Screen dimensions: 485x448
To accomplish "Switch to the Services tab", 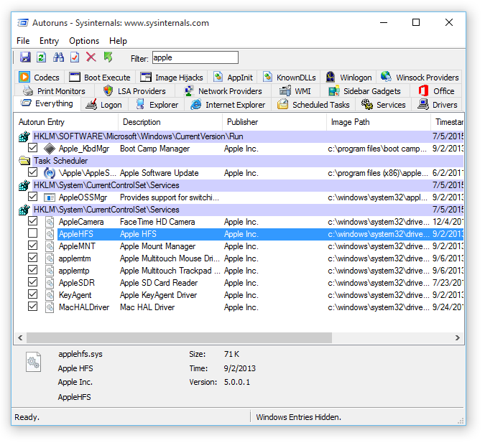I will tap(384, 105).
